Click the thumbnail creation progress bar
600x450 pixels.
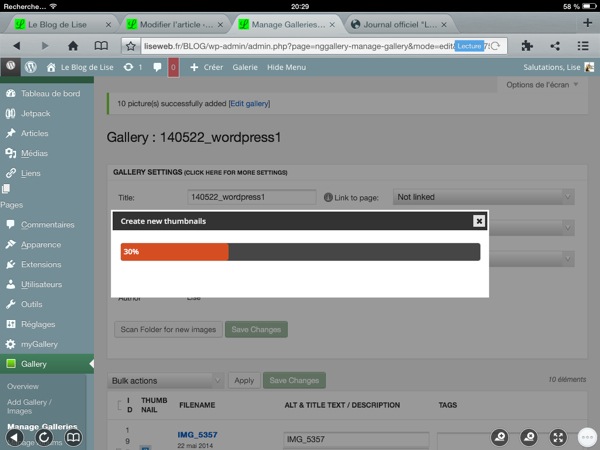[300, 252]
